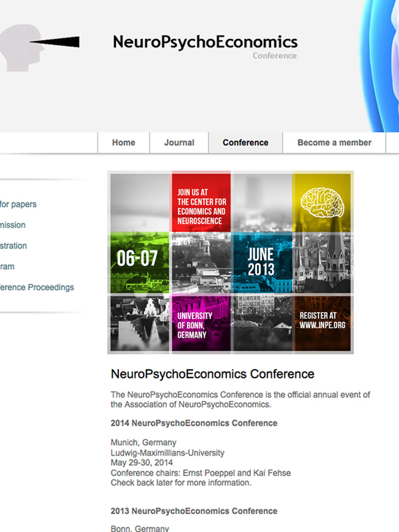Click the 'Register at www.jnpe.org' tile
Screen dimensions: 399x532
[x=322, y=324]
